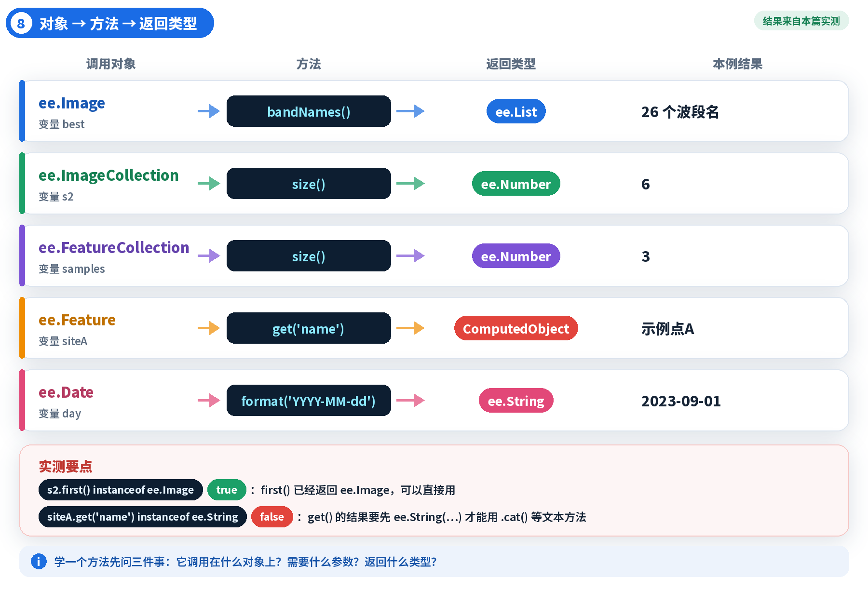
Task: Click the 示例点A result text
Action: 667,329
